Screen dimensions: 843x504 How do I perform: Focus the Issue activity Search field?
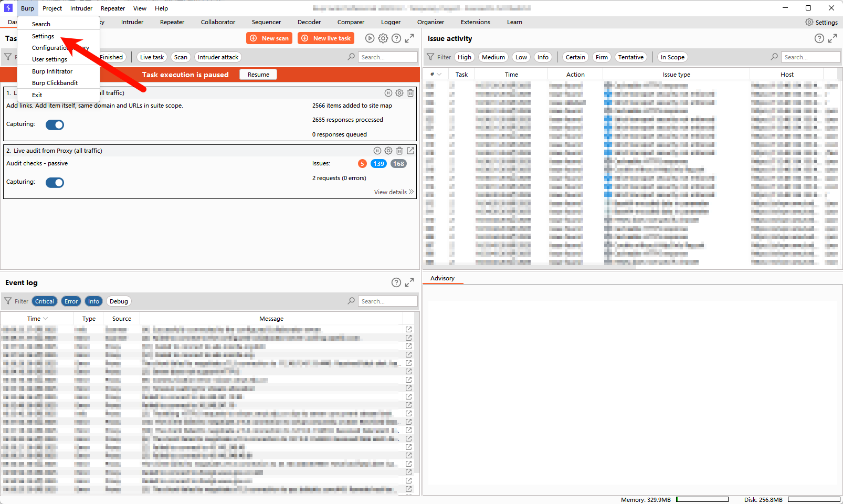[x=810, y=57]
